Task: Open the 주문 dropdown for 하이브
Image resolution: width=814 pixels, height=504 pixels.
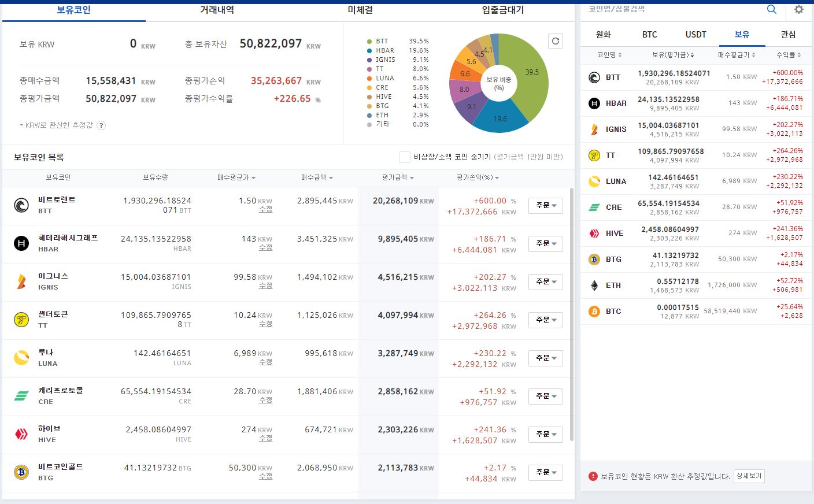Action: pos(546,435)
